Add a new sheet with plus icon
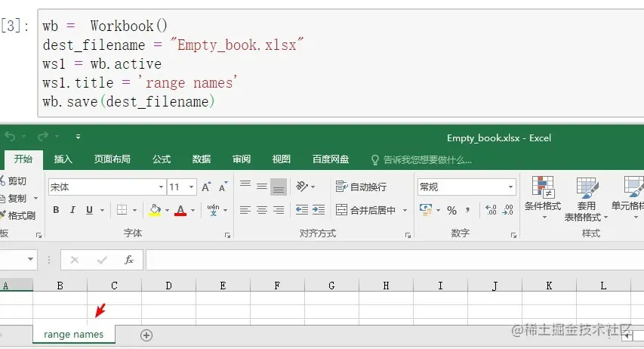 point(146,335)
